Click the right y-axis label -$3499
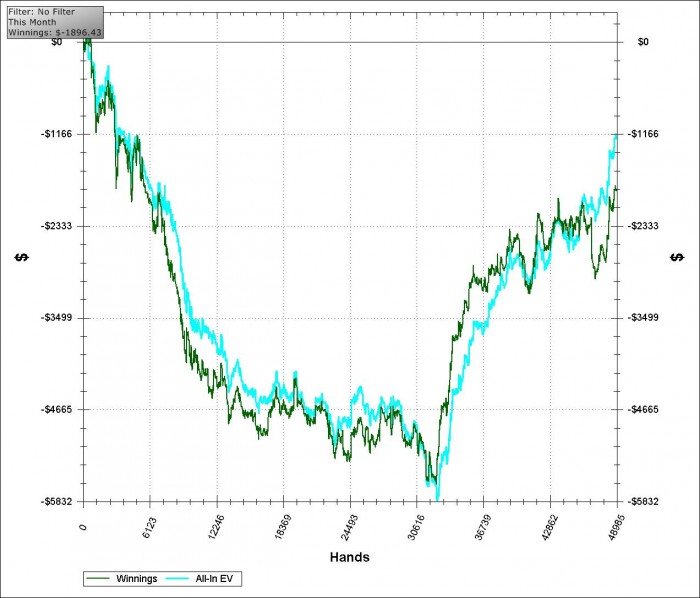 click(643, 318)
